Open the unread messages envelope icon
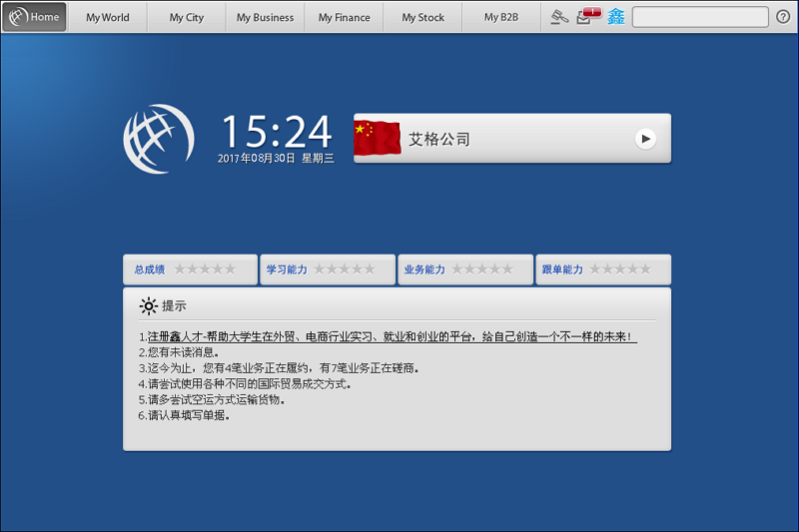799x532 pixels. click(x=586, y=16)
